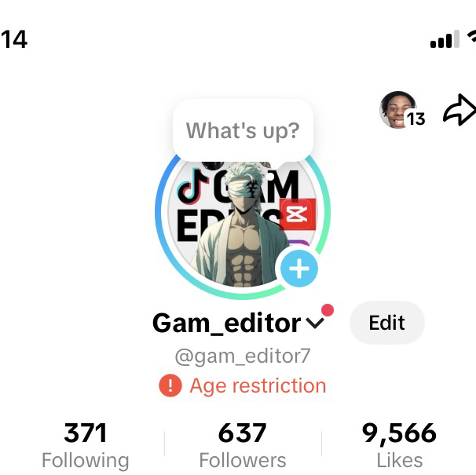Image resolution: width=476 pixels, height=475 pixels.
Task: Tap the gradient story ring around avatar
Action: point(159,211)
